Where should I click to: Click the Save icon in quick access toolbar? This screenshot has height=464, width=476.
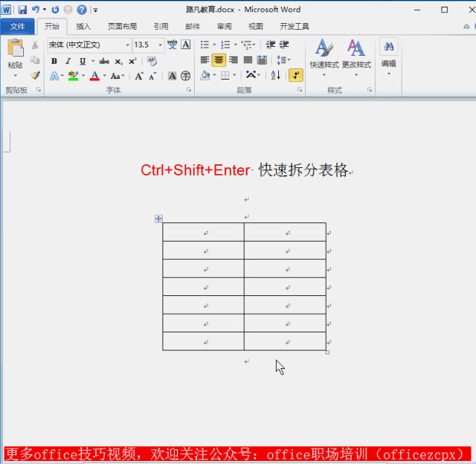point(22,10)
